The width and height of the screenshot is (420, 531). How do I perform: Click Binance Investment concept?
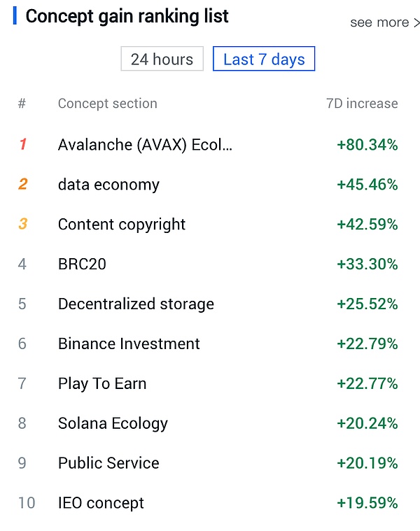pos(129,344)
